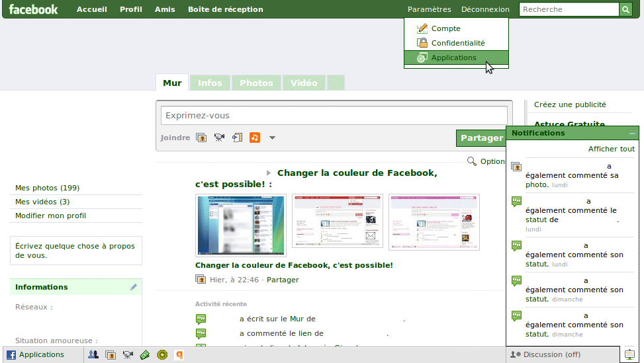Select Applications from the Paramètres menu
Screen dimensions: 644x363
click(x=456, y=58)
